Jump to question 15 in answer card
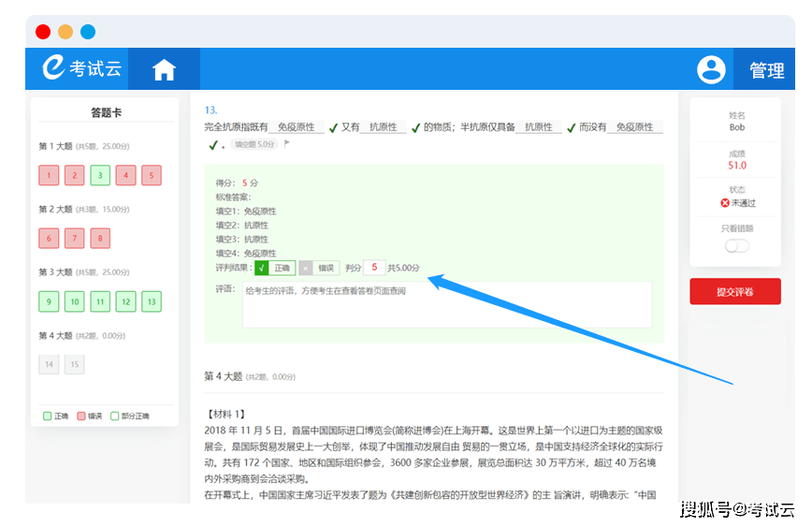 [x=75, y=364]
